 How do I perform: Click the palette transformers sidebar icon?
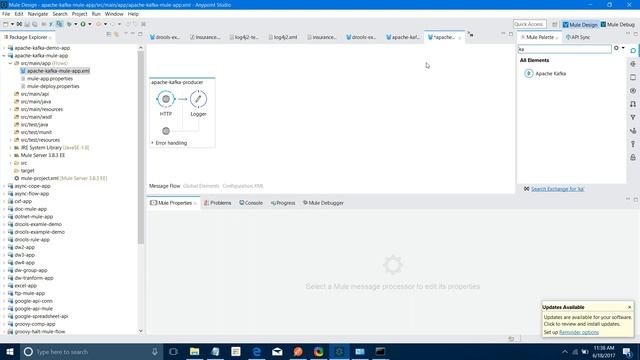pyautogui.click(x=633, y=104)
